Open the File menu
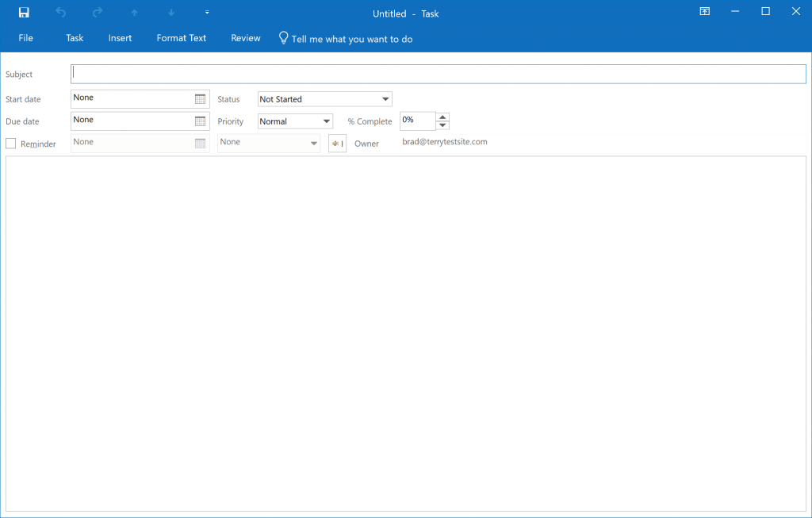 click(25, 37)
